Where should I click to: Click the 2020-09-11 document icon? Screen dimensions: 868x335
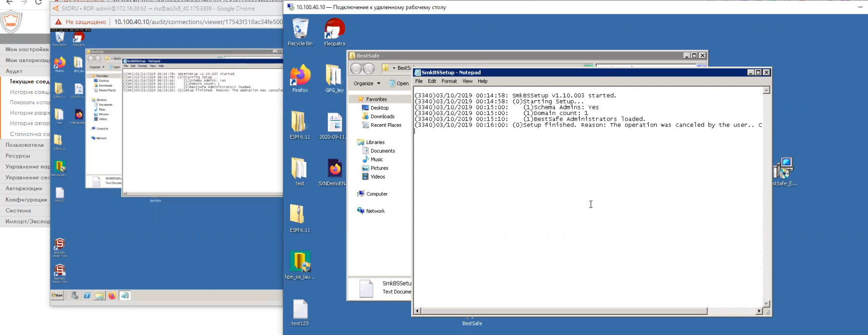[334, 123]
